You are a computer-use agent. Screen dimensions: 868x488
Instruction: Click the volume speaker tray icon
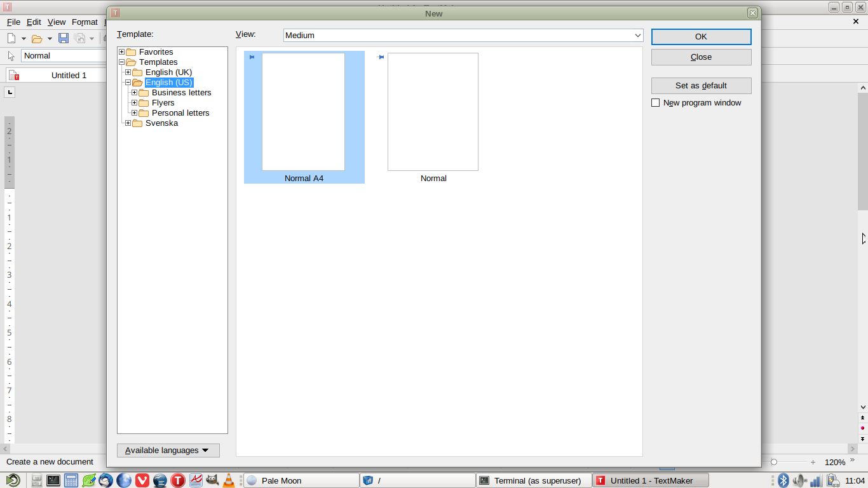(800, 480)
